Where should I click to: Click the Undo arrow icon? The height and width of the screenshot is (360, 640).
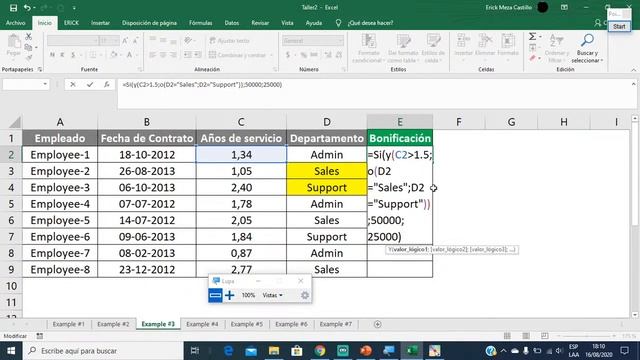tap(27, 8)
